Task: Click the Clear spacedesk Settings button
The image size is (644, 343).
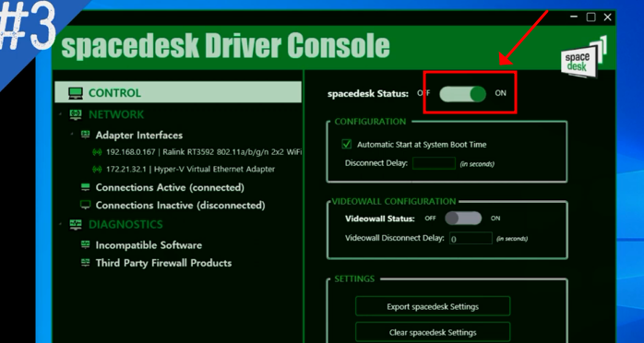Action: click(433, 332)
